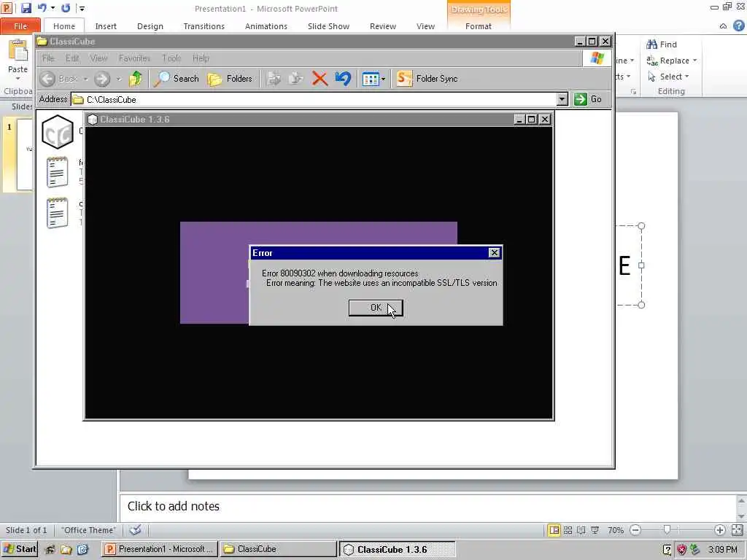Click the C:\ClassiCube address bar field
Screen dimensions: 747x560
click(x=314, y=99)
